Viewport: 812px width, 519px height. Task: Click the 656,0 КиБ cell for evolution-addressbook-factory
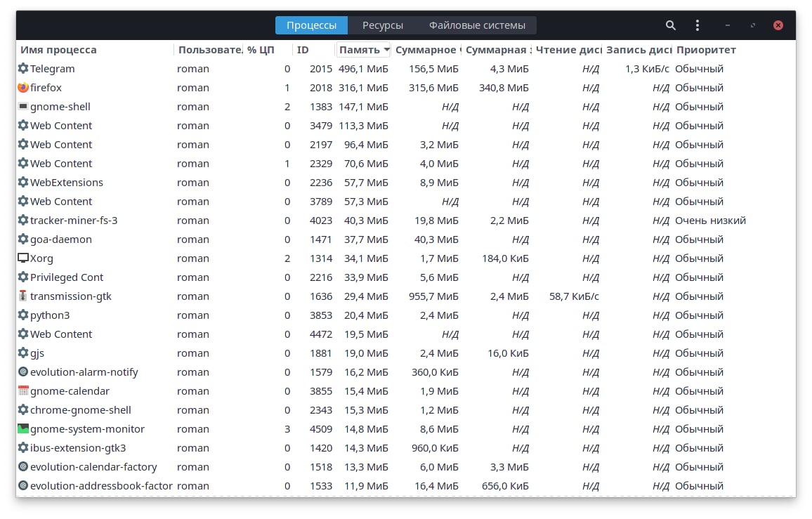coord(506,486)
